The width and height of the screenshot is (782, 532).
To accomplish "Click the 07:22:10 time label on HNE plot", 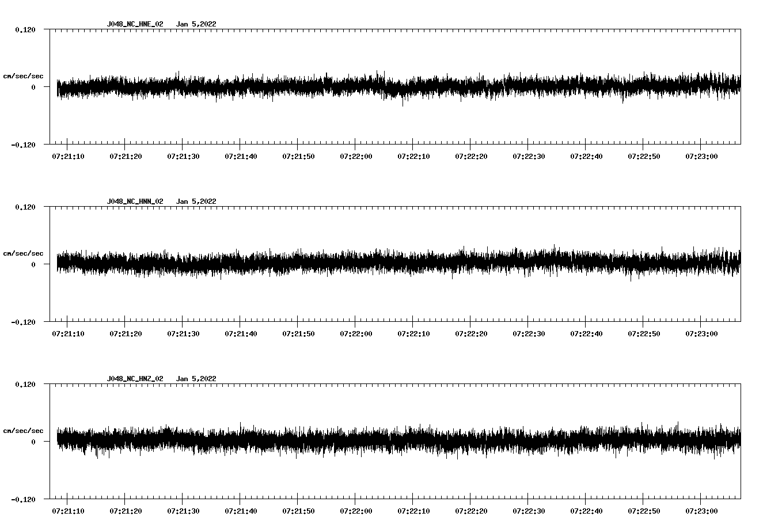I will click(413, 156).
